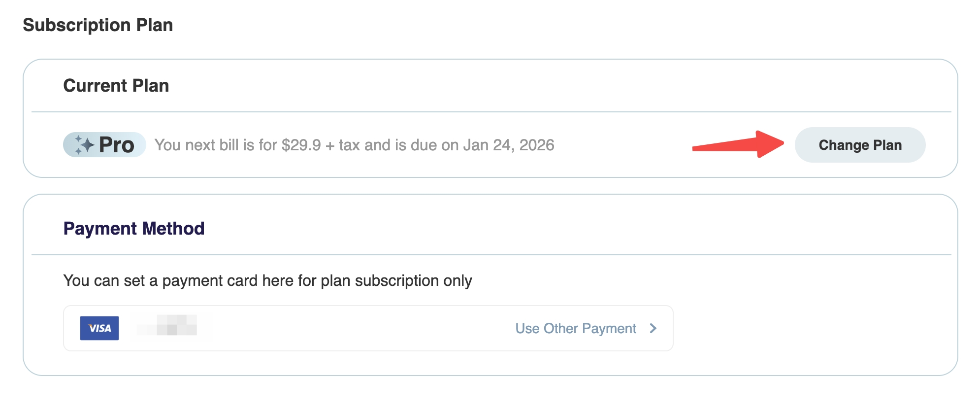Image resolution: width=980 pixels, height=412 pixels.
Task: Click the sparkle icon in Pro badge
Action: point(84,145)
